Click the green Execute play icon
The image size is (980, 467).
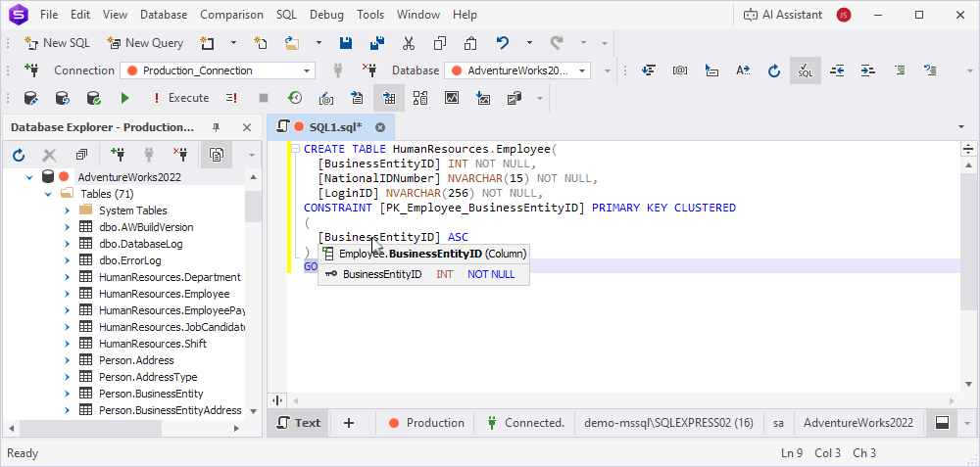coord(124,98)
